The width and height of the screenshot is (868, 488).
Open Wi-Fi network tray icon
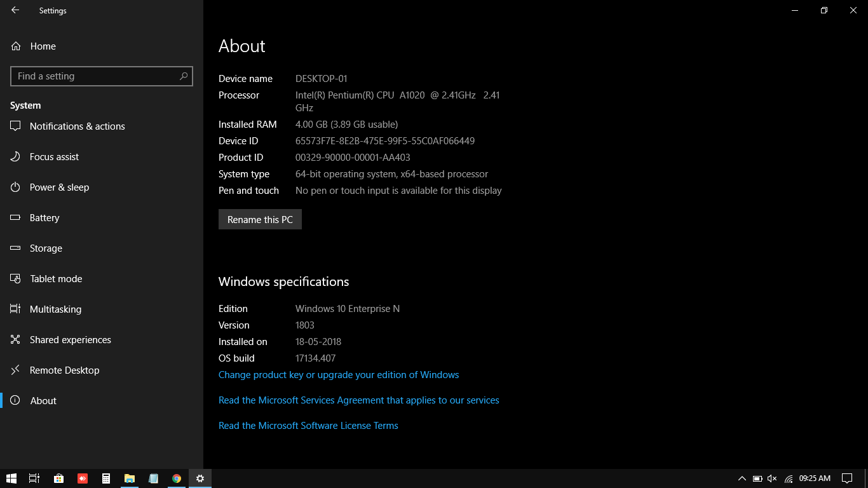point(789,478)
